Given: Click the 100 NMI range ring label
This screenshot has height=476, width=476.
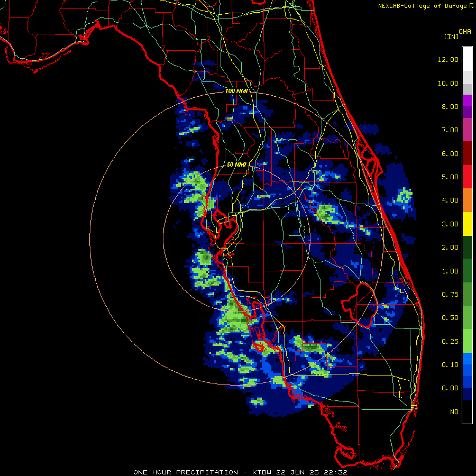Looking at the screenshot, I should [x=236, y=91].
